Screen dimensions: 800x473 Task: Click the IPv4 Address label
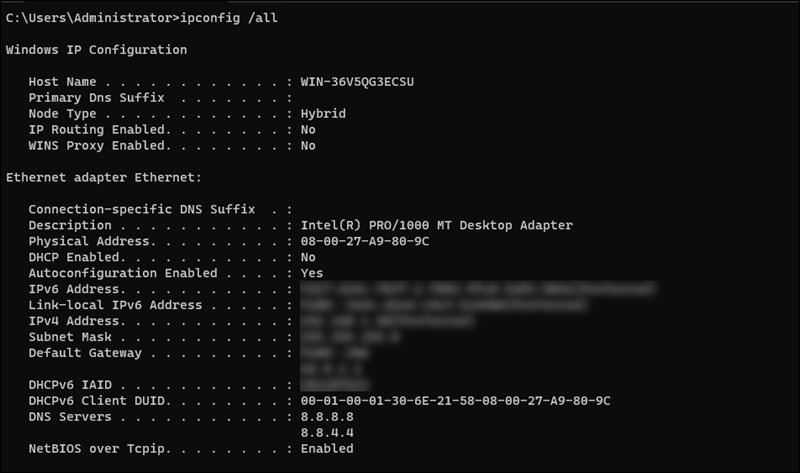[x=75, y=321]
